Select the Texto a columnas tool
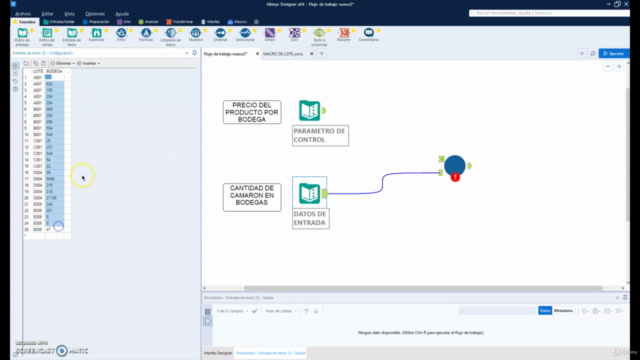The height and width of the screenshot is (360, 640). click(x=319, y=33)
